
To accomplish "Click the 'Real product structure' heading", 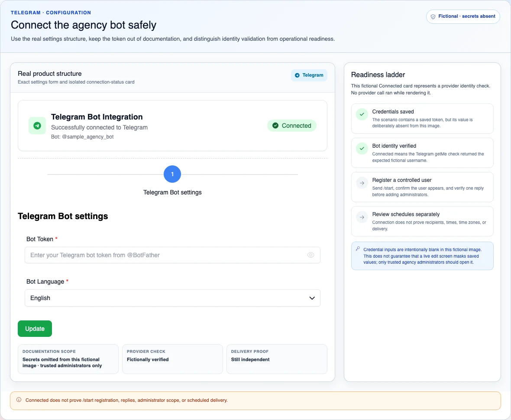I will point(49,74).
